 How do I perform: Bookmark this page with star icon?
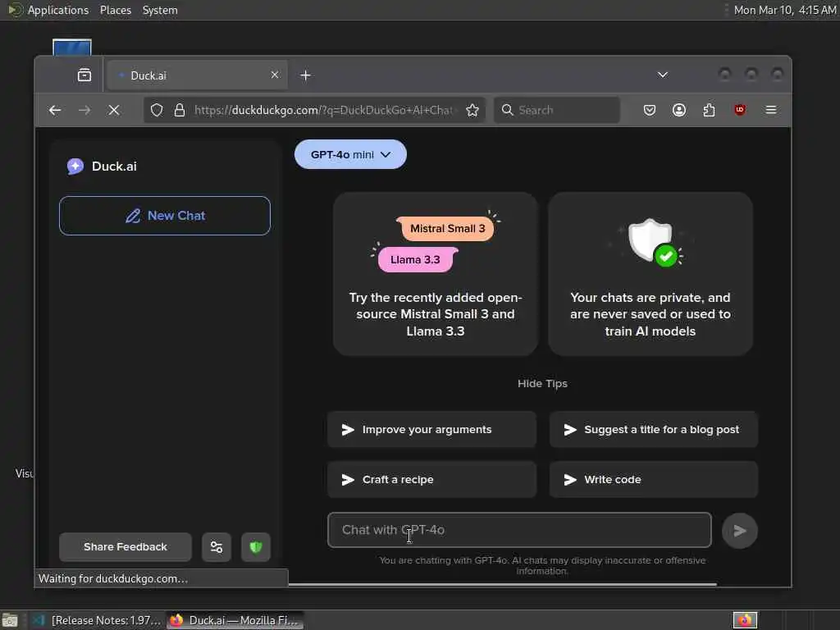click(x=472, y=111)
